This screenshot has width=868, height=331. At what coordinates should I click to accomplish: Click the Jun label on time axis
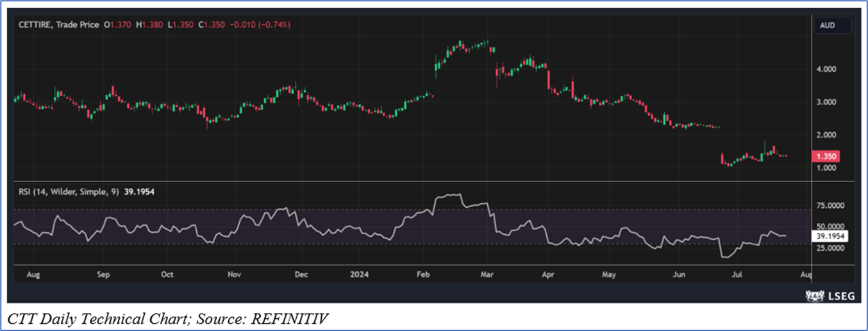click(x=679, y=275)
